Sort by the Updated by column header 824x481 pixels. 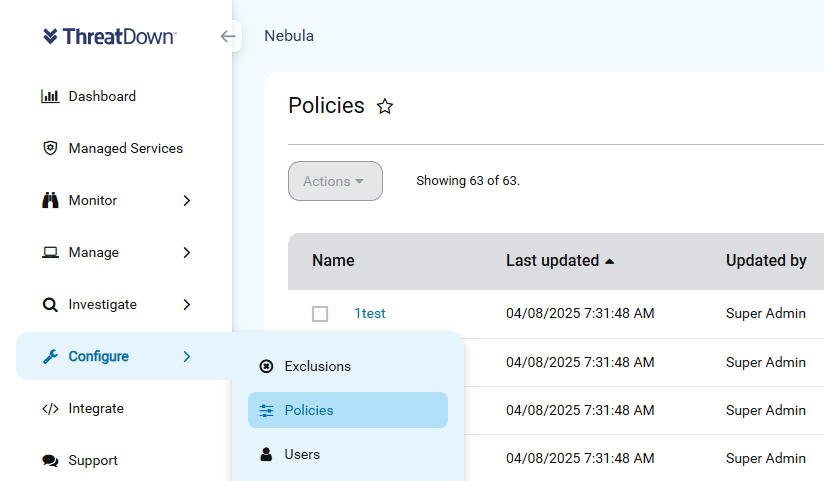(766, 261)
